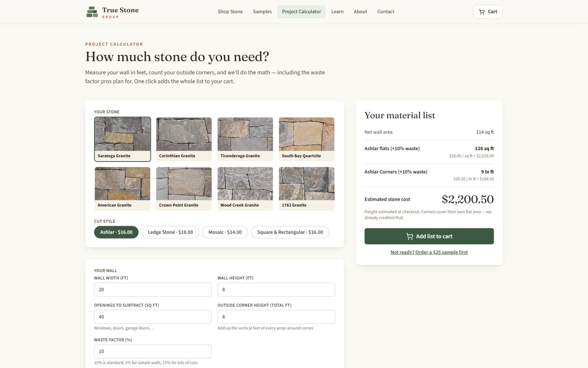Click the $20.50 / ln ft = $184.50 line

473,179
